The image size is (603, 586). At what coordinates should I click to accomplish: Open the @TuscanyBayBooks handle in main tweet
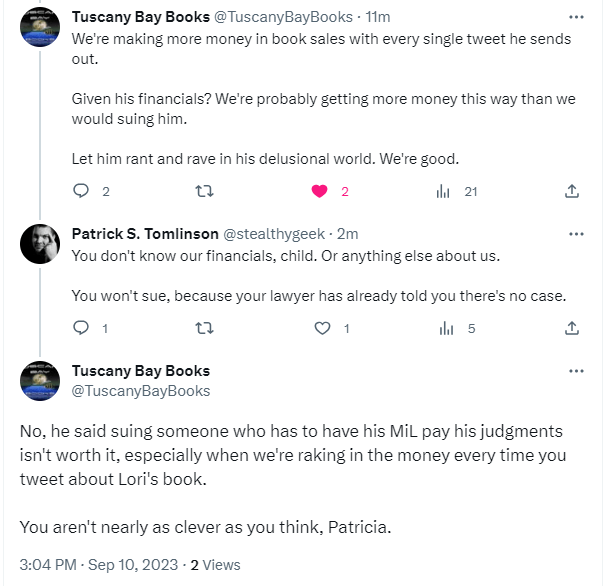pyautogui.click(x=141, y=391)
